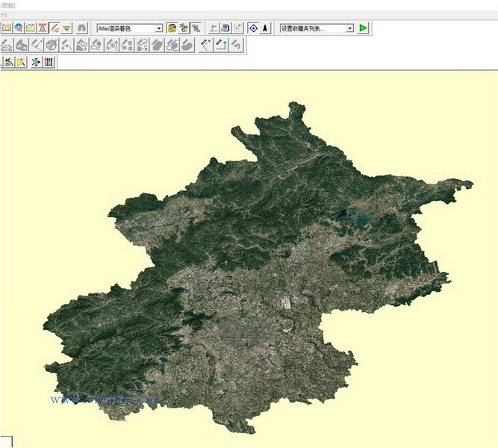Expand the favorites list dropdown arrow
The height and width of the screenshot is (448, 498).
(x=349, y=28)
